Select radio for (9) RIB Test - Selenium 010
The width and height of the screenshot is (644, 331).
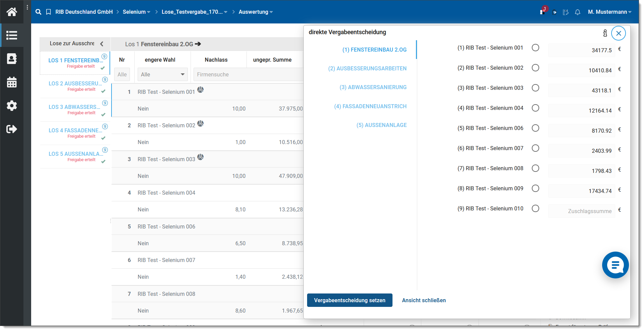535,208
